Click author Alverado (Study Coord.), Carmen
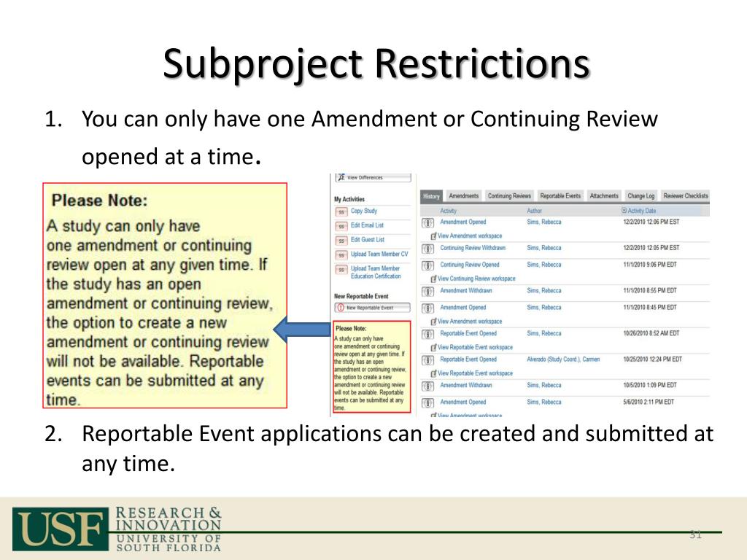The width and height of the screenshot is (747, 560). tap(563, 359)
